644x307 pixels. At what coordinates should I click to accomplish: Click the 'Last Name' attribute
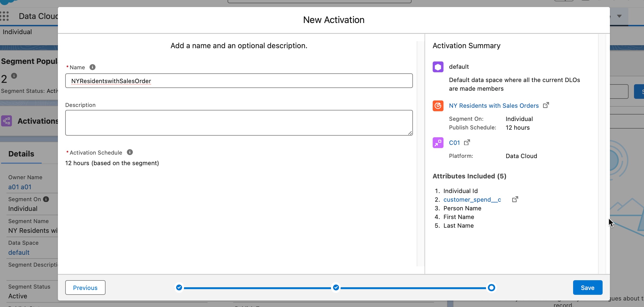click(x=458, y=226)
